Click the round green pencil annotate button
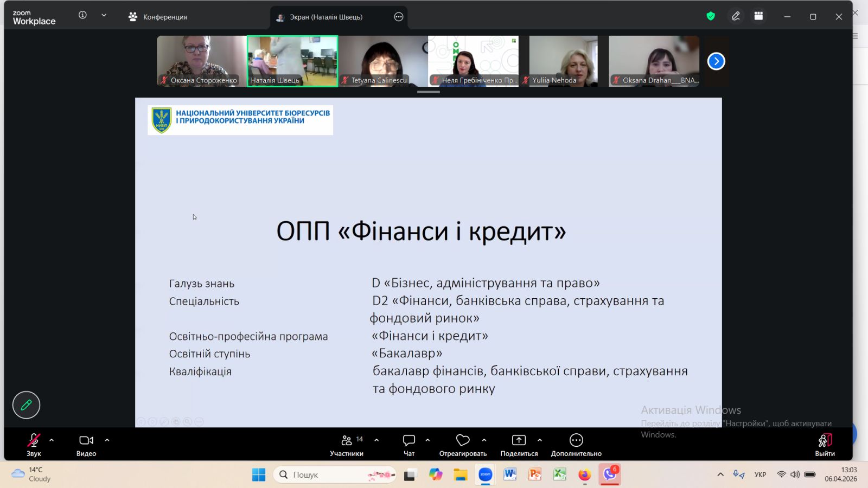This screenshot has width=868, height=488. click(26, 404)
